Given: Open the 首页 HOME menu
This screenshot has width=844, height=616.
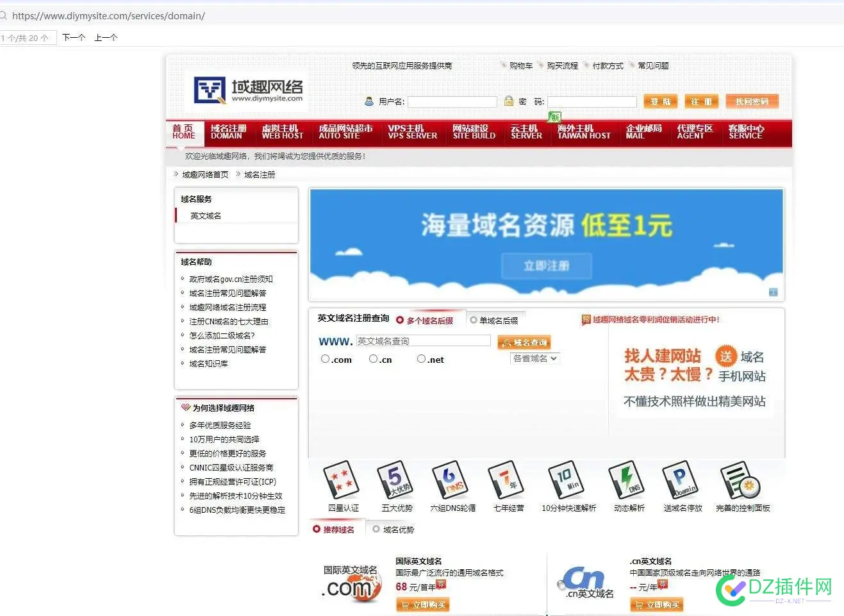Looking at the screenshot, I should [x=184, y=132].
